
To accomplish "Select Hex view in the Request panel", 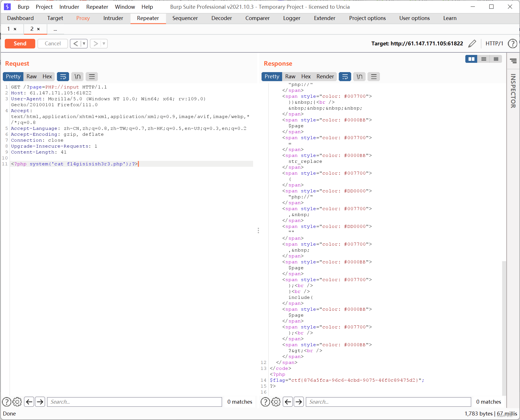I will [x=47, y=77].
